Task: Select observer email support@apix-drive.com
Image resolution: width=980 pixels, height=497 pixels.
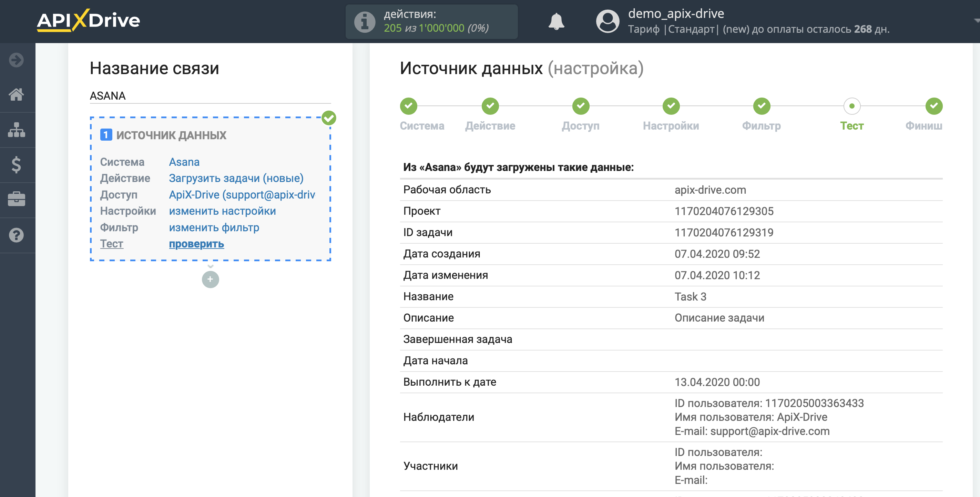Action: [770, 431]
